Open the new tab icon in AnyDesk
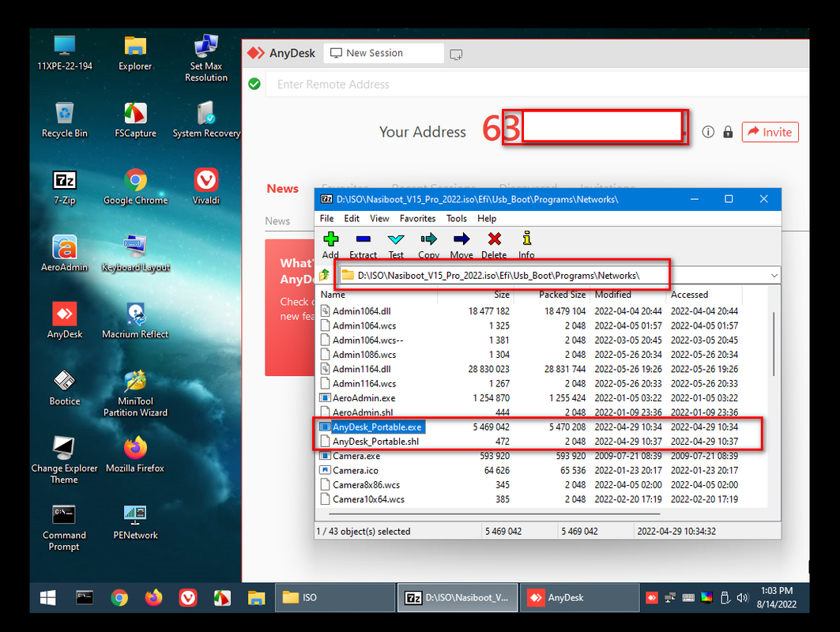 [456, 54]
